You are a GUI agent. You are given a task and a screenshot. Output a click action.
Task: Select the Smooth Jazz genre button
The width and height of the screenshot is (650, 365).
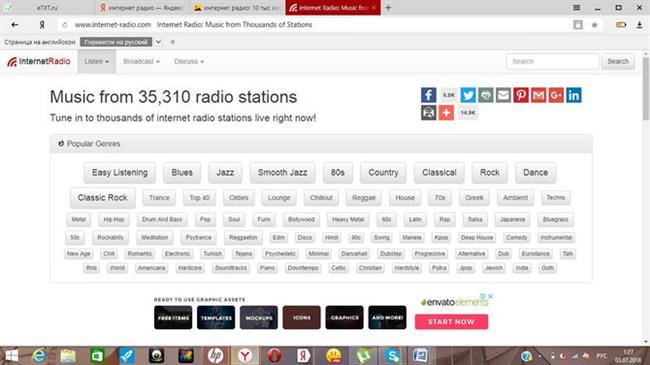tap(282, 173)
